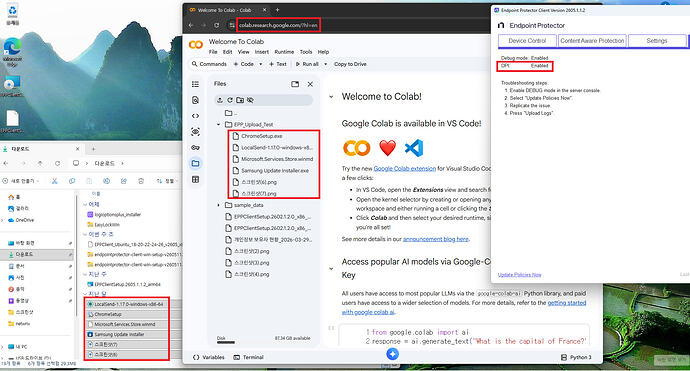The image size is (690, 371).
Task: Expand OneDrive in Explorer navigation pane
Action: click(3, 220)
